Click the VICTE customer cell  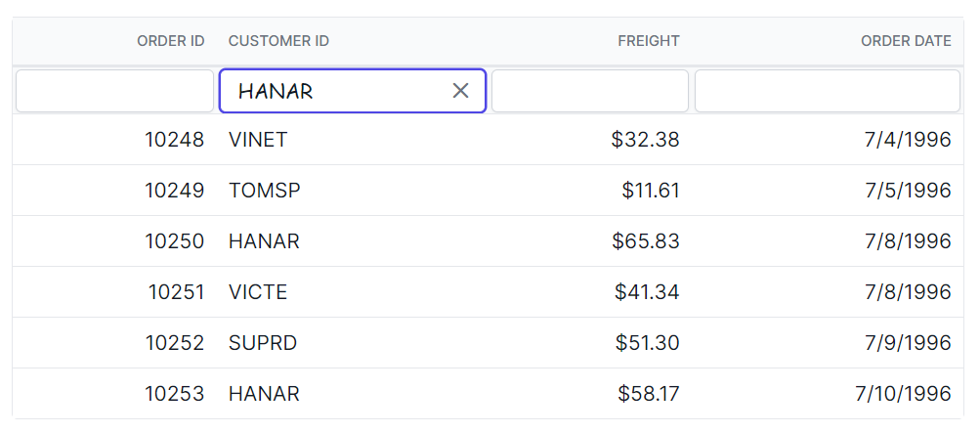(x=258, y=292)
